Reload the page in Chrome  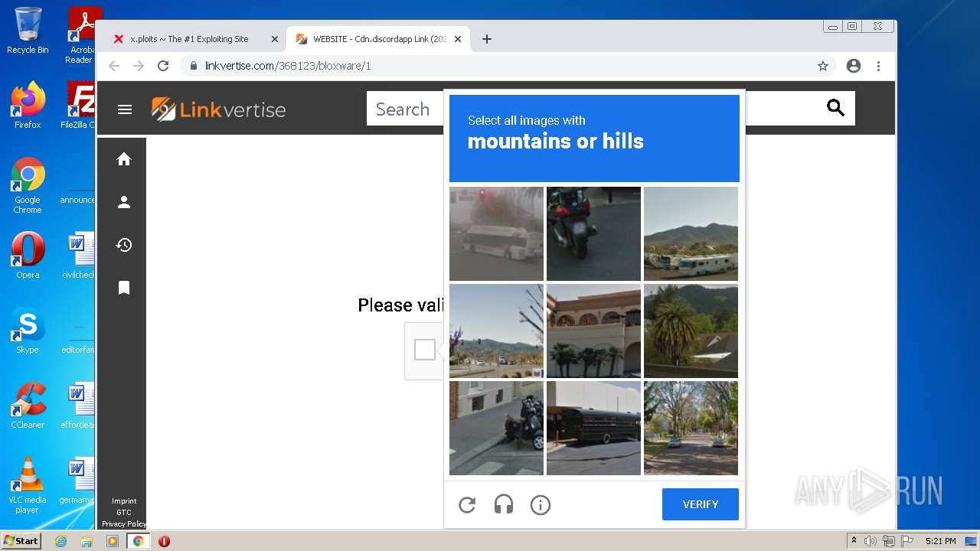[x=163, y=66]
